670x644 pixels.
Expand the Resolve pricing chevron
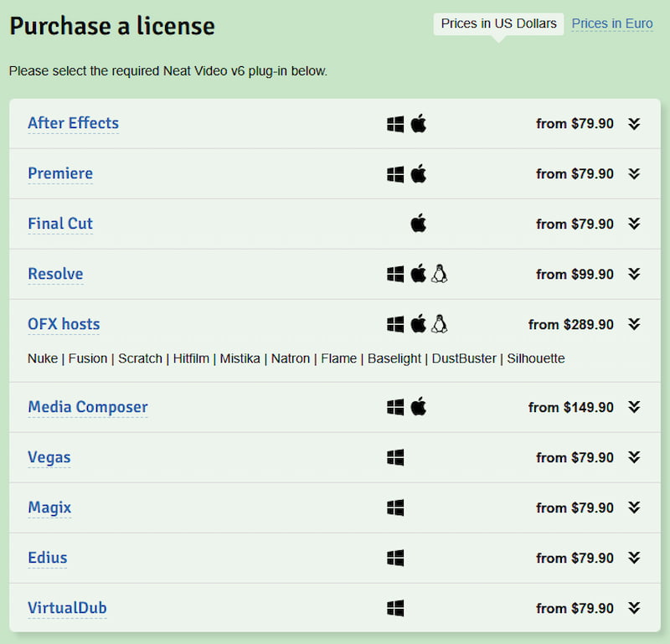635,275
